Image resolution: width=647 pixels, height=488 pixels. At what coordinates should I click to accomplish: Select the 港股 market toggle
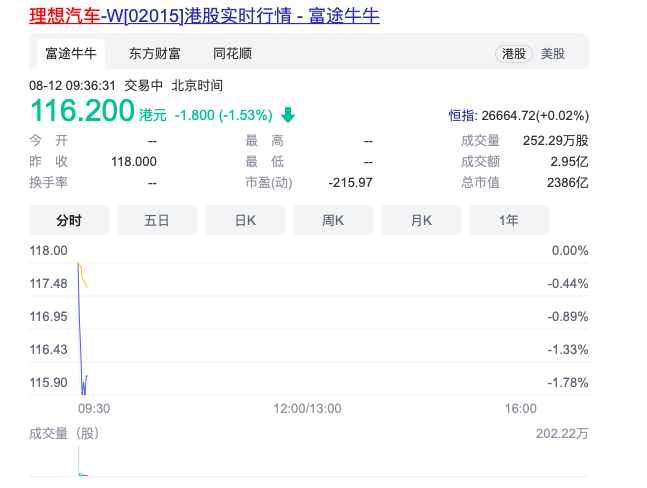[x=514, y=54]
